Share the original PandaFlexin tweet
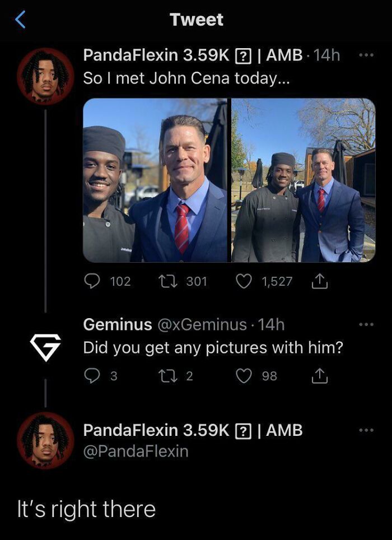392x540 pixels. pos(320,281)
